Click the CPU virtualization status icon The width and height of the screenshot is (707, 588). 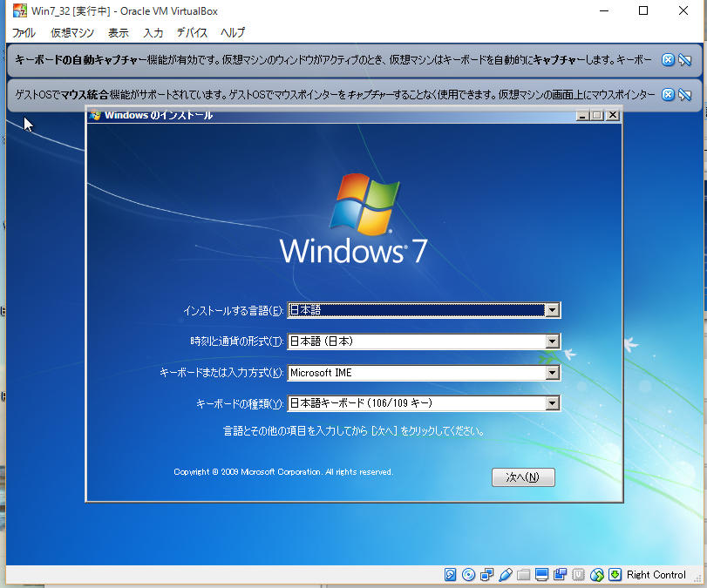click(579, 574)
